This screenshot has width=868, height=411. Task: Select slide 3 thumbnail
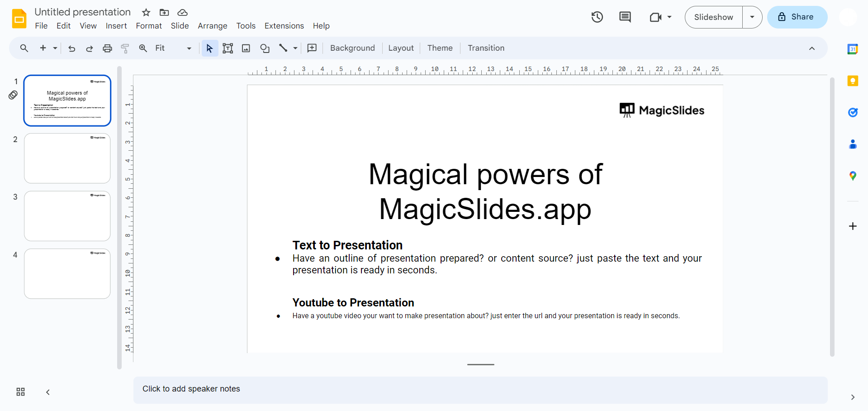pos(67,216)
